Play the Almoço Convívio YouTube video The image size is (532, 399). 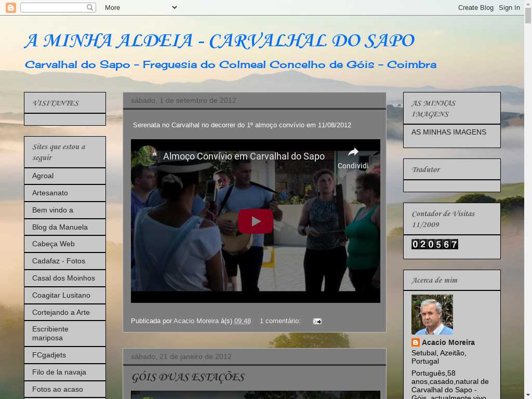point(256,221)
